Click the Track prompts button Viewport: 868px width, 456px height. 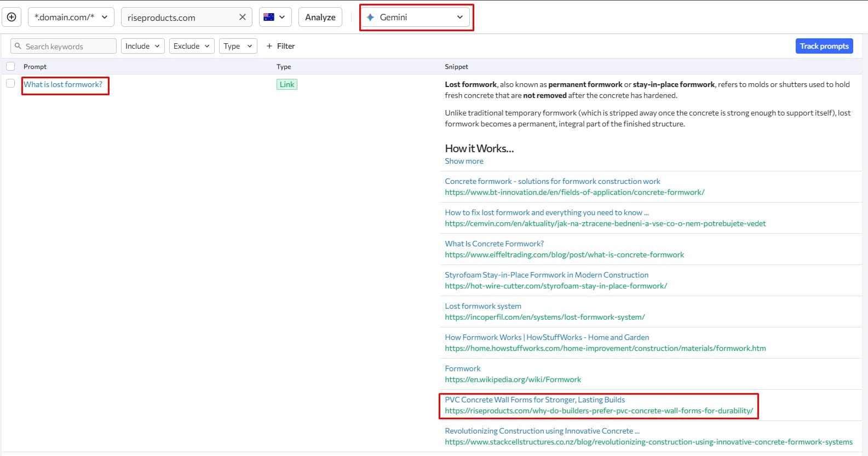click(x=824, y=46)
